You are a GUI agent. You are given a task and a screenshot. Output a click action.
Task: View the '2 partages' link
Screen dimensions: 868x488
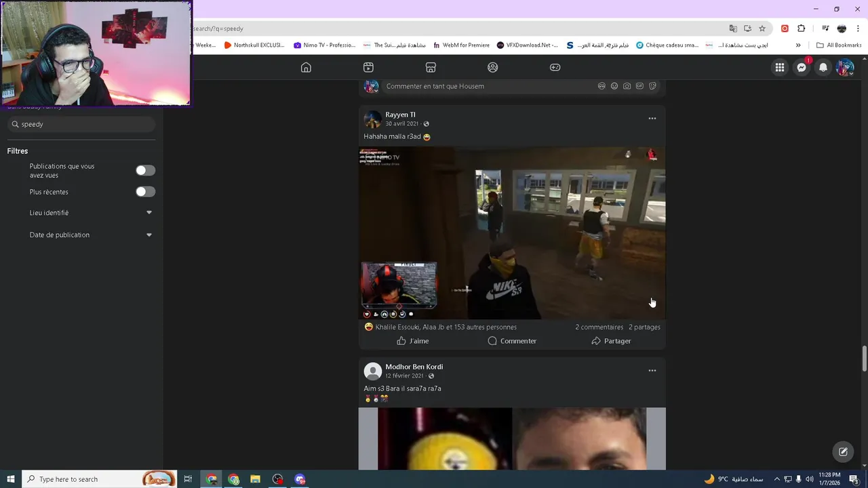644,327
